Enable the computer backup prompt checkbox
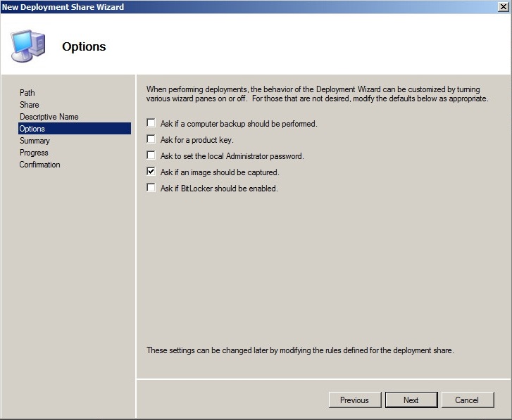The height and width of the screenshot is (420, 512). tap(151, 123)
